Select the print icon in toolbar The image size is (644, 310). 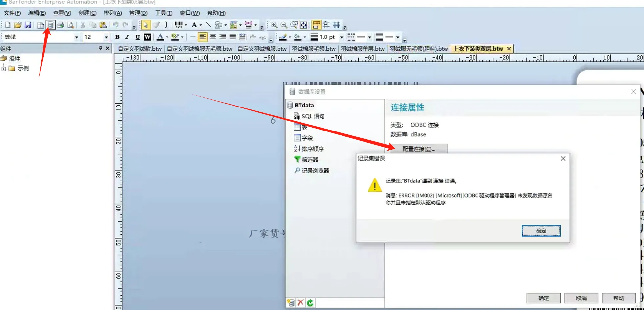click(x=60, y=25)
